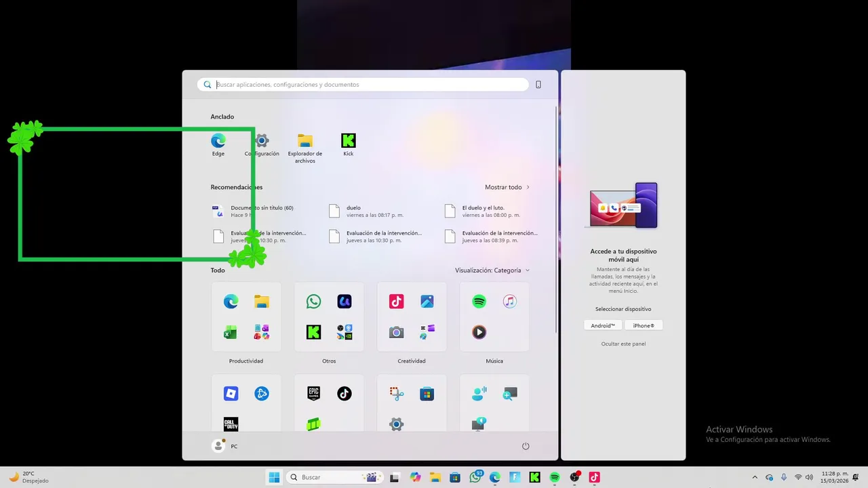Image resolution: width=868 pixels, height=488 pixels.
Task: Open the notifications bell icon
Action: click(856, 477)
